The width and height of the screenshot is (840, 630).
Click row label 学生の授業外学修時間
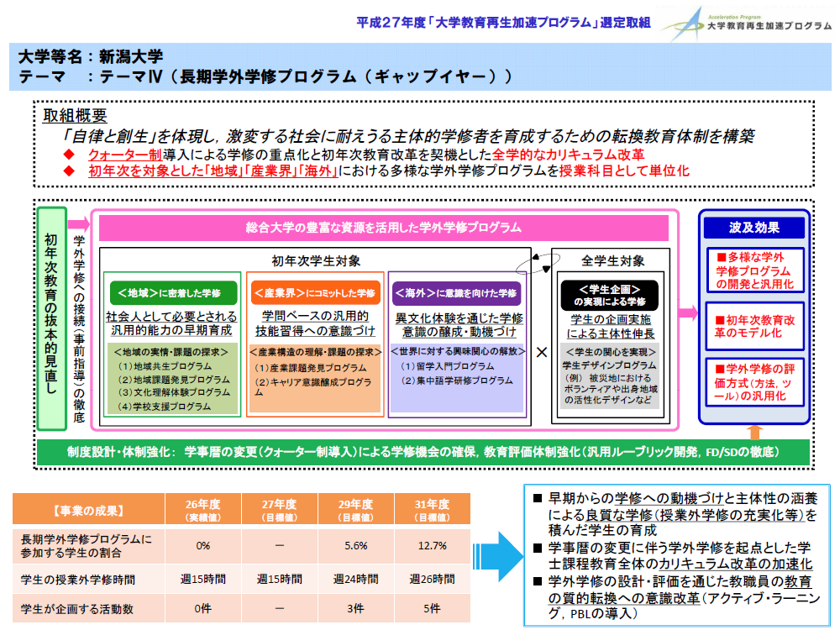tap(77, 580)
